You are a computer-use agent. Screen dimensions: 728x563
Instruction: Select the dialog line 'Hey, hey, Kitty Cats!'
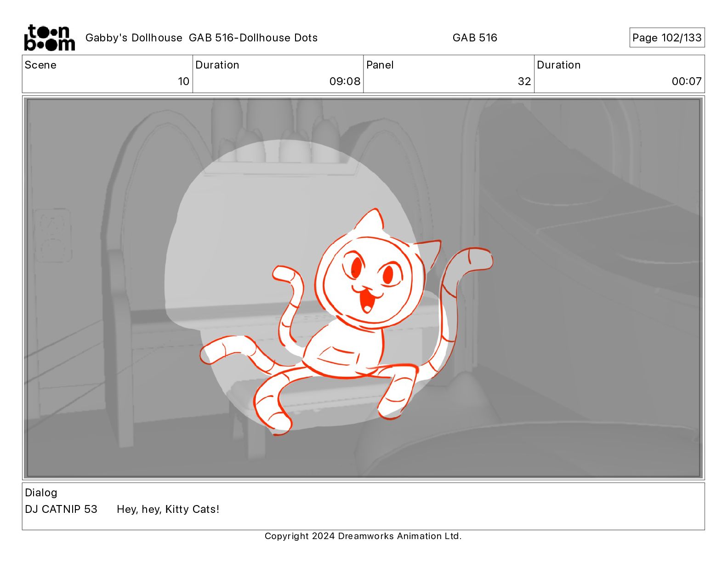[168, 509]
